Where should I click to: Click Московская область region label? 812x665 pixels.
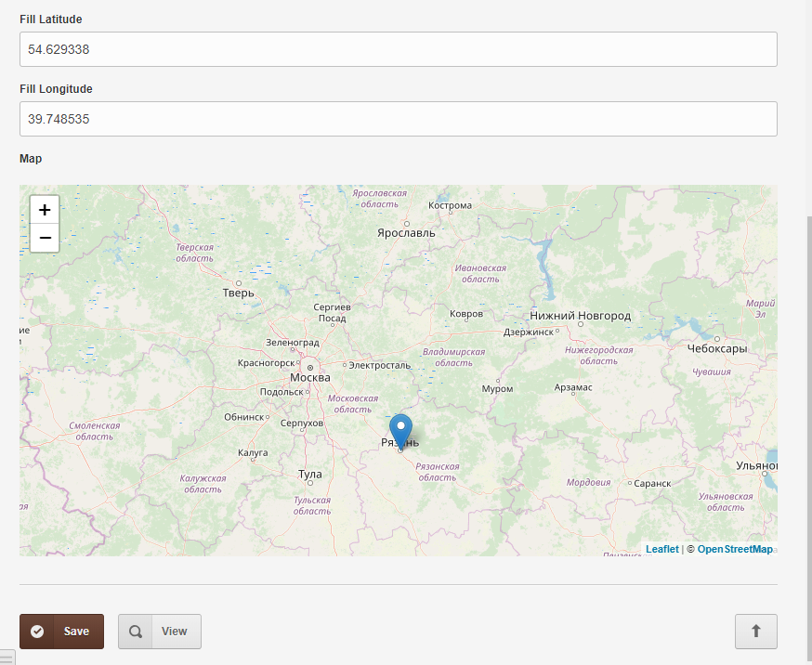[x=353, y=404]
